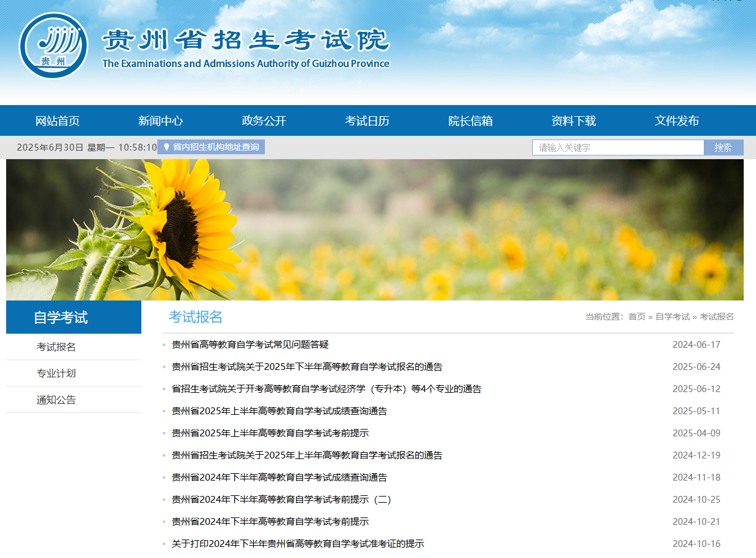Open 省内招生机构地址查询 link
Screen dimensions: 756x558
pyautogui.click(x=216, y=147)
